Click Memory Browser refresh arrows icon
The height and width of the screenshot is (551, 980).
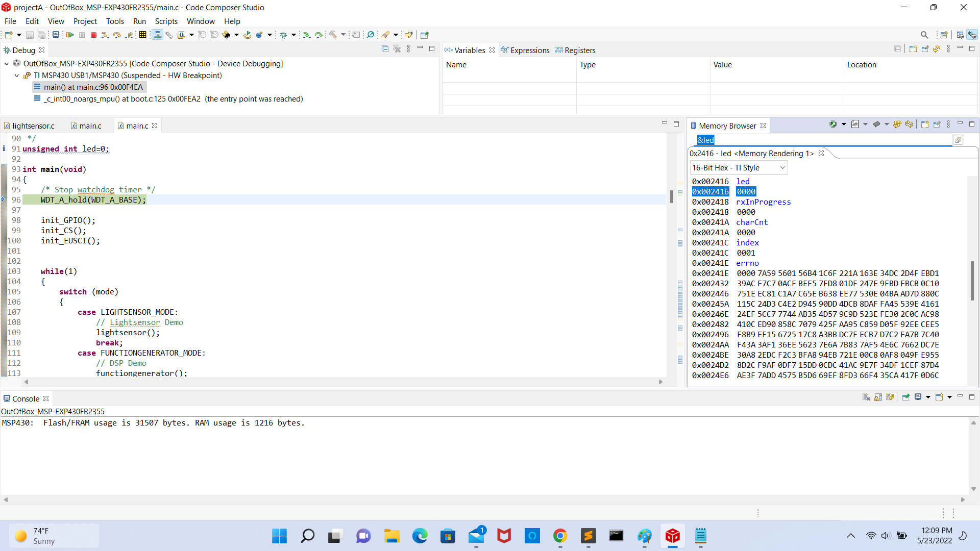[x=897, y=124]
